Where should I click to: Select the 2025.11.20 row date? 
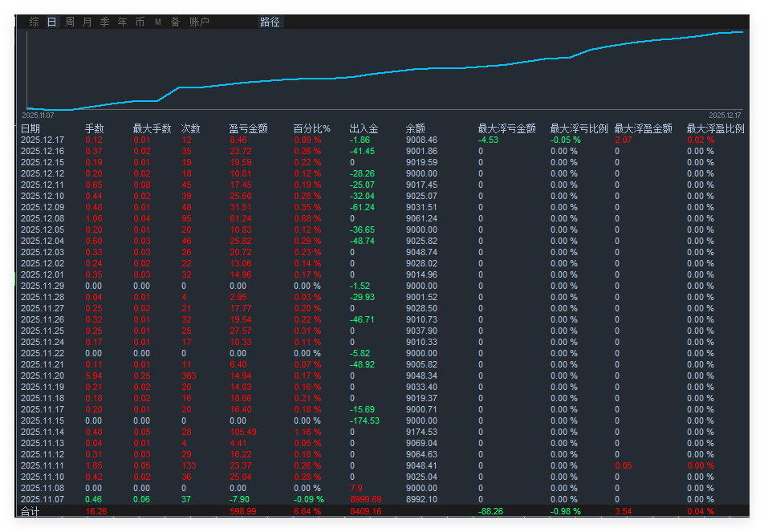43,376
